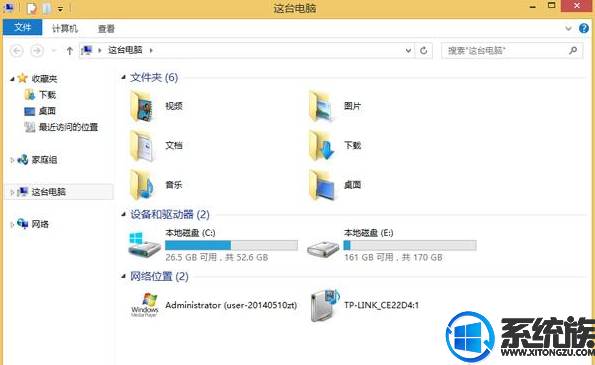Open the help question mark icon
This screenshot has height=365, width=595.
coord(584,28)
